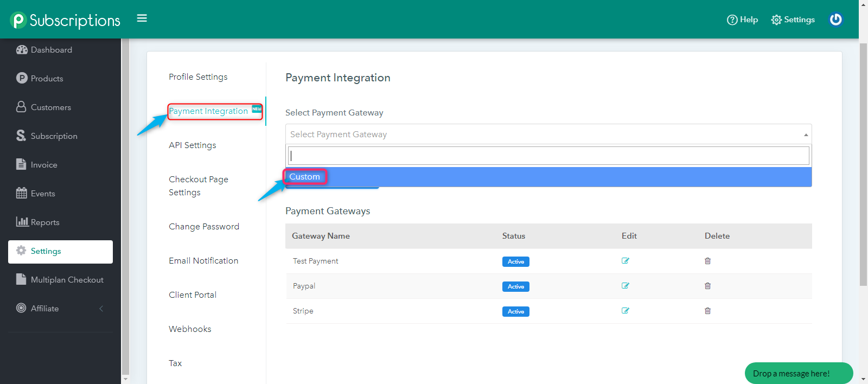868x384 pixels.
Task: Open Profile Settings tab
Action: (x=198, y=77)
